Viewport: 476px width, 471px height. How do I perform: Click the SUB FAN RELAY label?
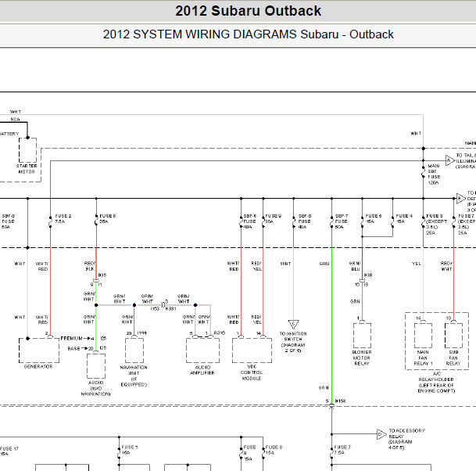[453, 358]
